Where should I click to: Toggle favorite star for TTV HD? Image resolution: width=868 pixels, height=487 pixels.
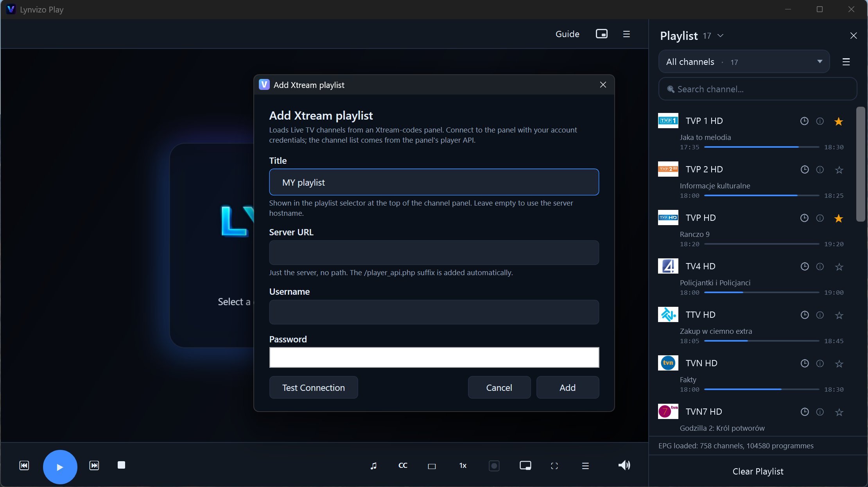tap(839, 315)
